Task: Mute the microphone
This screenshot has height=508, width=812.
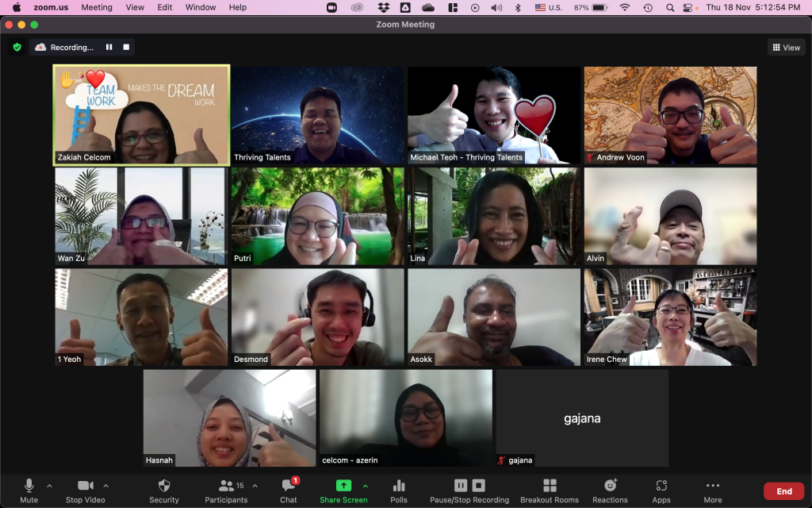Action: (x=29, y=486)
